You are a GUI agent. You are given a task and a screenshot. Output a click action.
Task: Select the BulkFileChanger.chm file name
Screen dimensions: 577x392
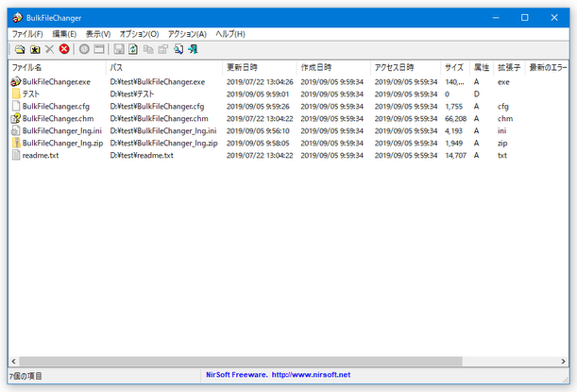pos(58,118)
